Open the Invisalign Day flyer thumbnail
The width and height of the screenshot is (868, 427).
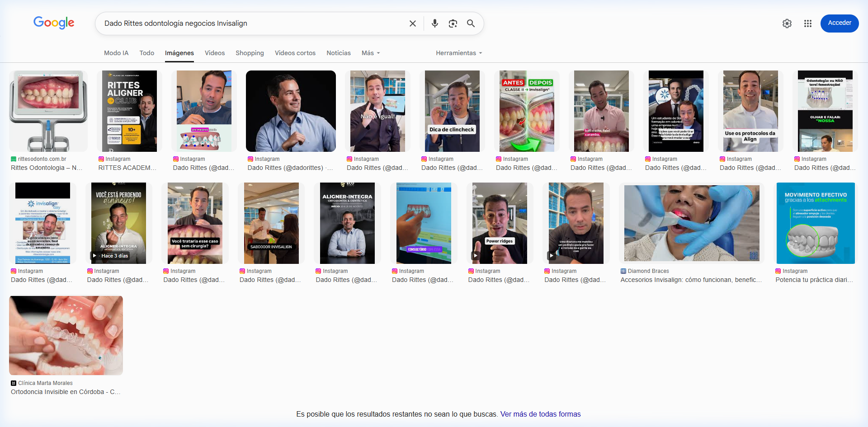(42, 223)
